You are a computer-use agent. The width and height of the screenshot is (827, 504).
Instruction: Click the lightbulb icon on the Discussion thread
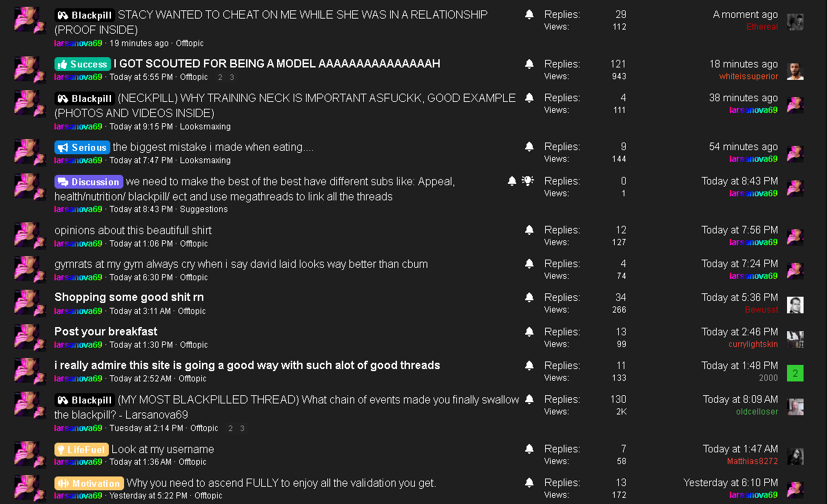pos(528,181)
